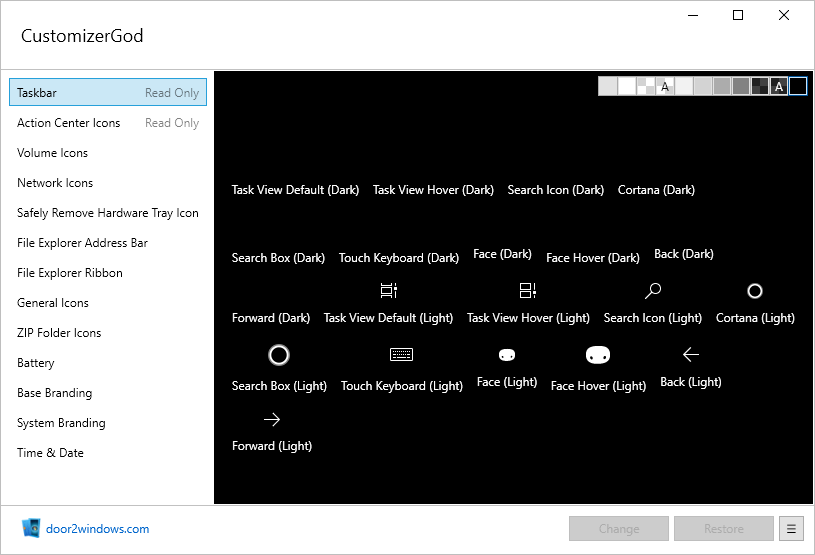Pick the dark checkerboard background without letter

click(x=760, y=86)
